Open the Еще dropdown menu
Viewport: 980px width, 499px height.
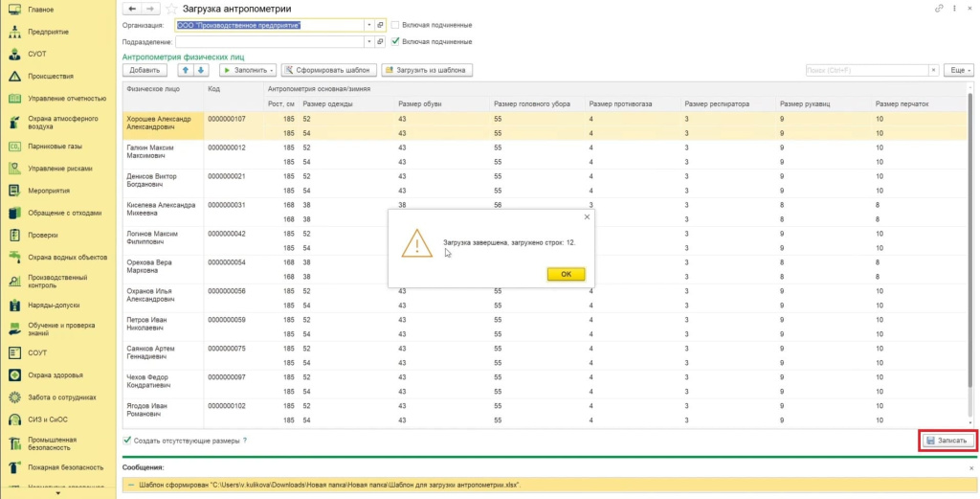[958, 70]
